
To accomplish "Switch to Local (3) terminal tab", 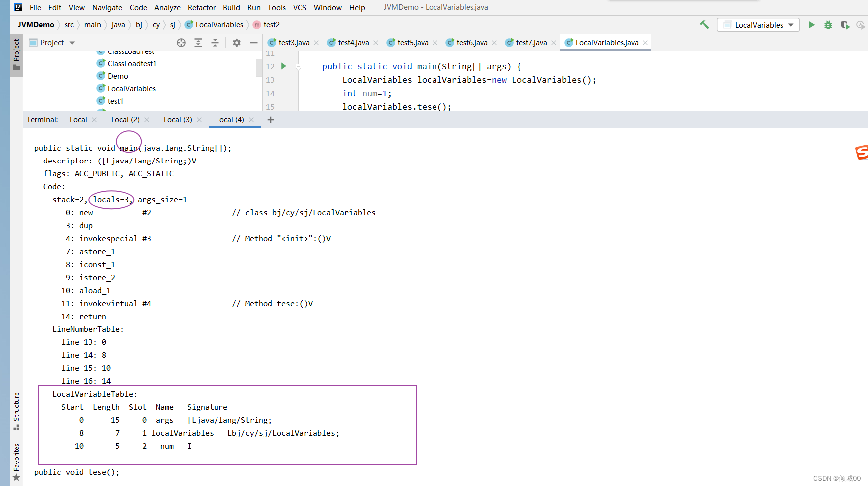I will 178,120.
